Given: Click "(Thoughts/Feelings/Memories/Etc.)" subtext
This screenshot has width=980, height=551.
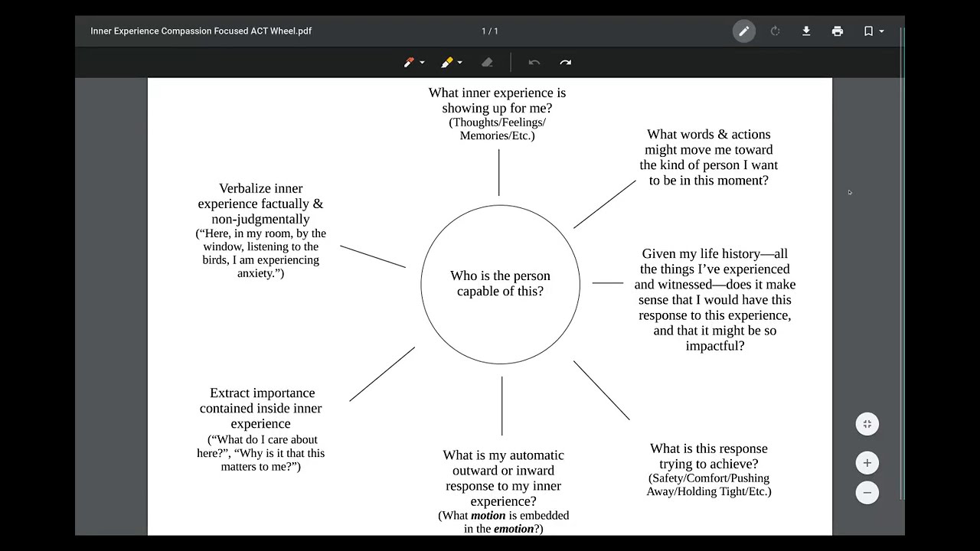Looking at the screenshot, I should (x=498, y=129).
